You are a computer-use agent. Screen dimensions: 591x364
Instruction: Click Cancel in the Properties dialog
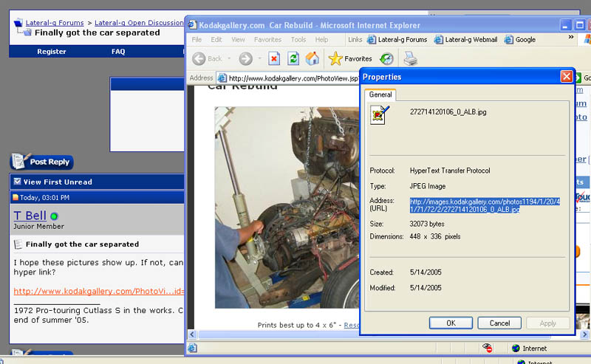point(499,323)
